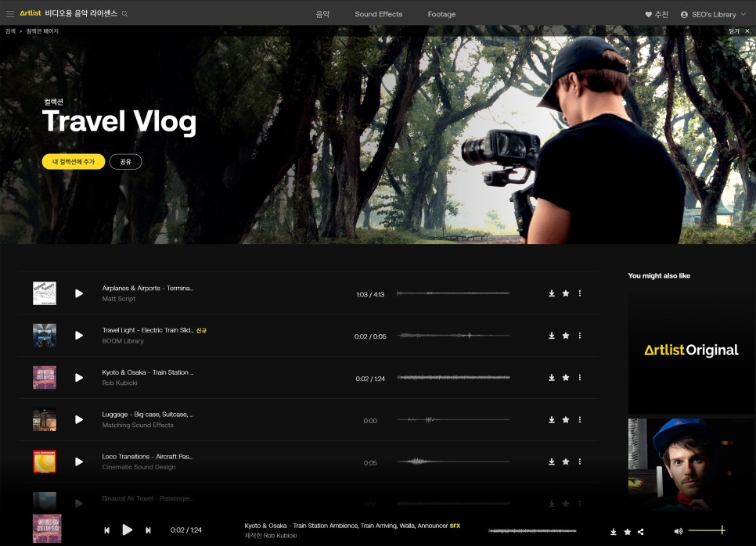Star the Luggage Big case track
756x546 pixels.
tap(566, 420)
